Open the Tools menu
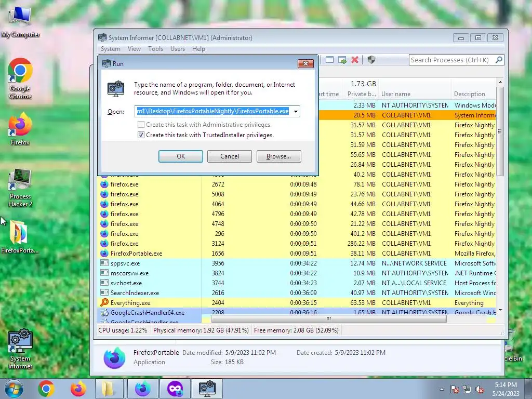 [x=155, y=49]
